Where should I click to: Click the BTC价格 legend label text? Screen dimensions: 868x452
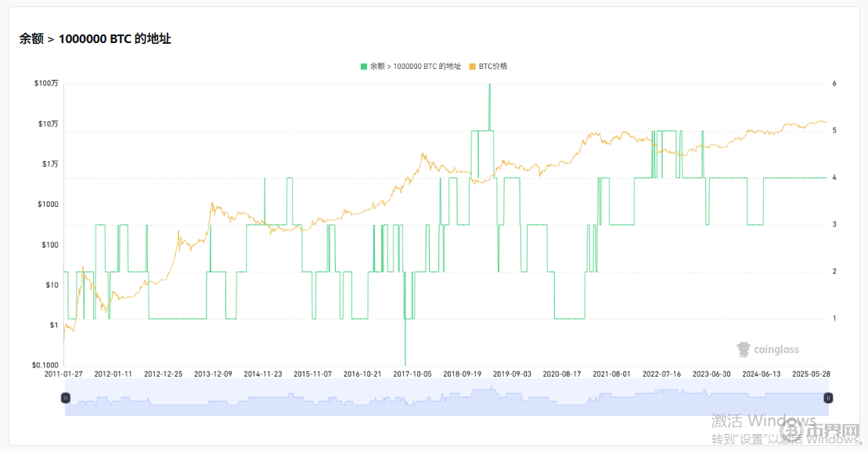(493, 67)
